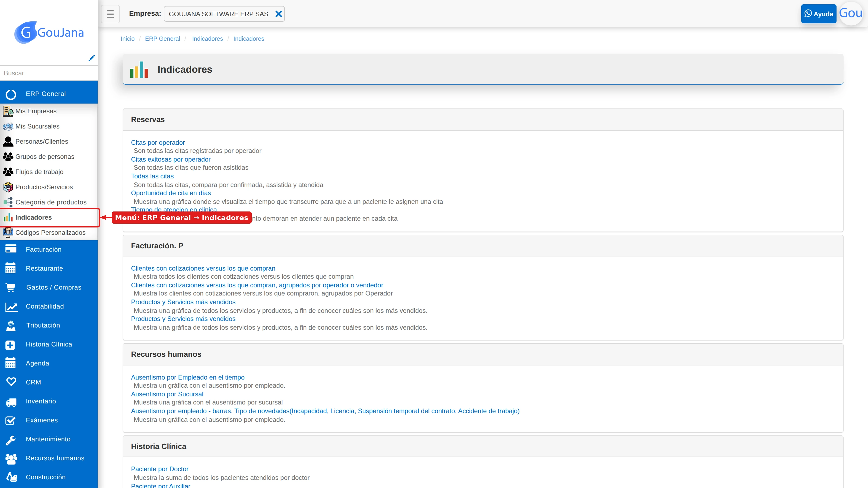The width and height of the screenshot is (868, 488).
Task: Go to ERP General in the breadcrumb
Action: [x=162, y=39]
